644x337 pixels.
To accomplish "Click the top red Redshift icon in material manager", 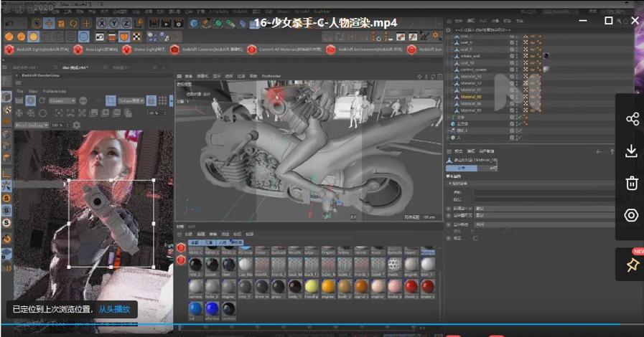I will tap(181, 247).
